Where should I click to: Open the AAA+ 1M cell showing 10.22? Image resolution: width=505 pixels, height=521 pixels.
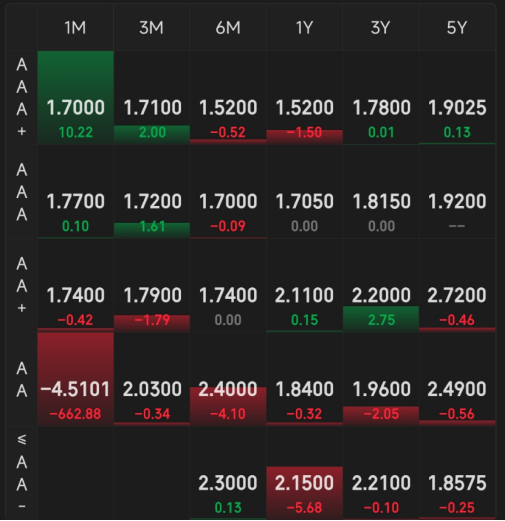tap(75, 98)
